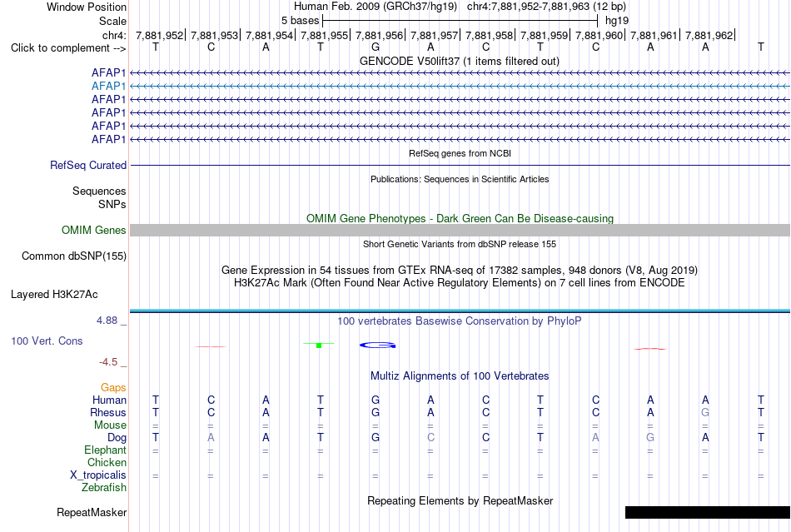The height and width of the screenshot is (532, 791).
Task: Open 'Short Genetic Variants from dbSNP' title
Action: coord(460,244)
